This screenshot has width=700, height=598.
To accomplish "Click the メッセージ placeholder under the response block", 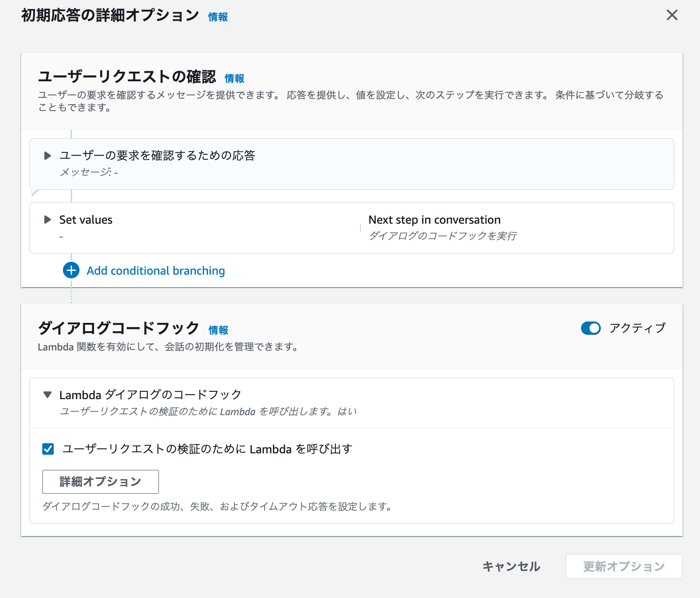I will 88,173.
